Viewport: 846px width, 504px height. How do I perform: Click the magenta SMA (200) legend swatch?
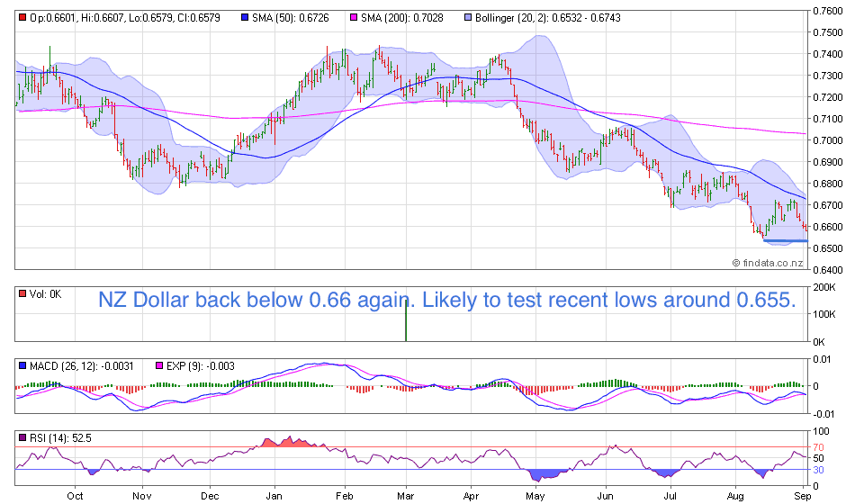pyautogui.click(x=354, y=18)
